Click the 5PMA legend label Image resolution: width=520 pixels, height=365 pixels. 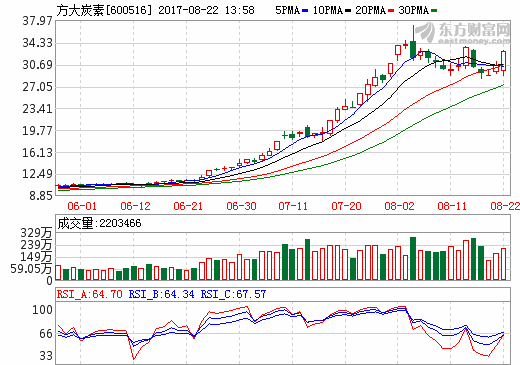(287, 10)
